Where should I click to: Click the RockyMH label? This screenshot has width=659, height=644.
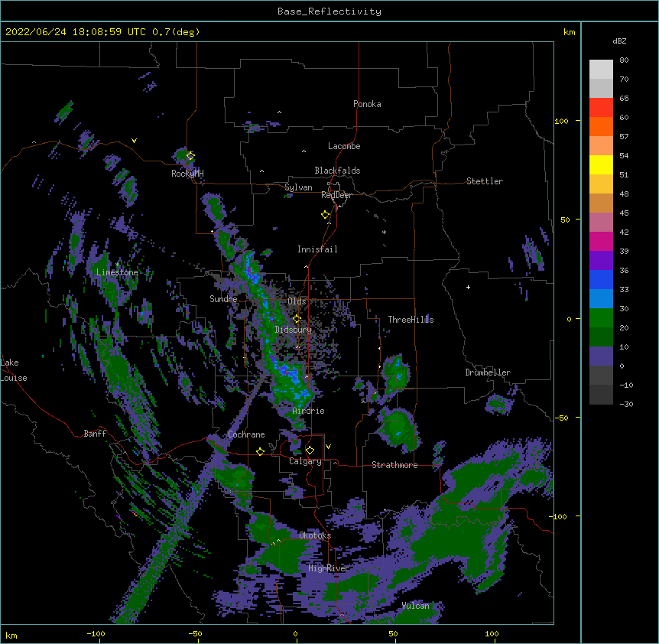tap(187, 174)
